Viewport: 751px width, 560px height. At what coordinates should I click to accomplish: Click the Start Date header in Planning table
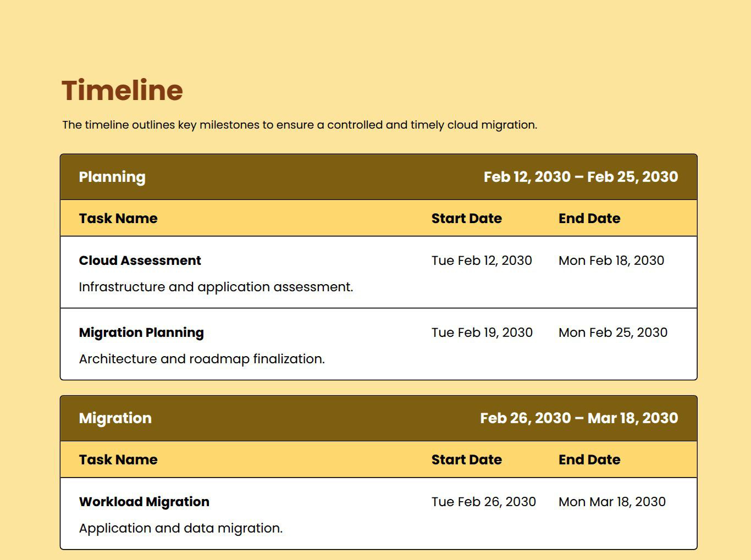pyautogui.click(x=466, y=218)
